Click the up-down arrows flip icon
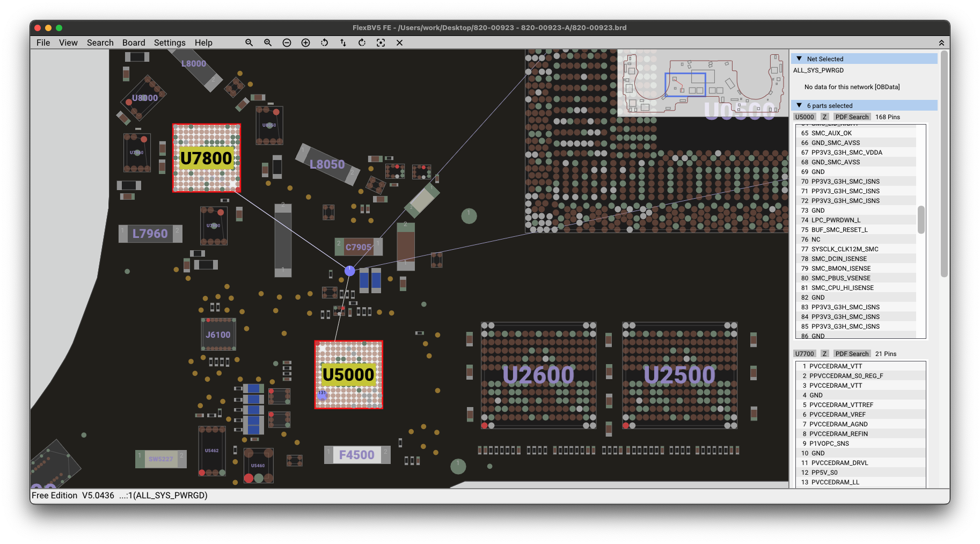Viewport: 980px width, 544px height. click(x=343, y=42)
